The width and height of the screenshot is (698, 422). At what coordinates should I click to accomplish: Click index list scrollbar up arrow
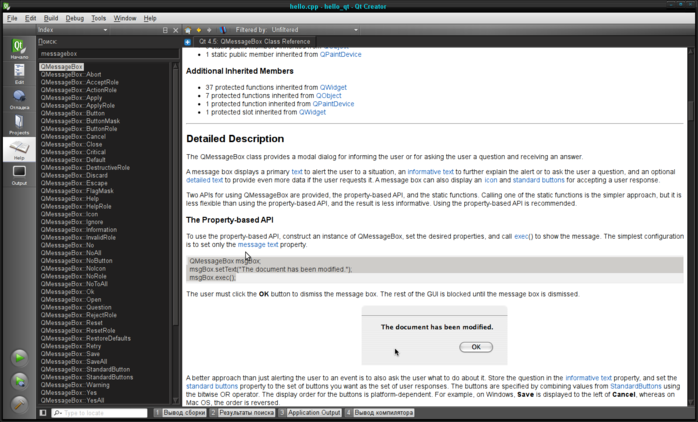click(175, 66)
